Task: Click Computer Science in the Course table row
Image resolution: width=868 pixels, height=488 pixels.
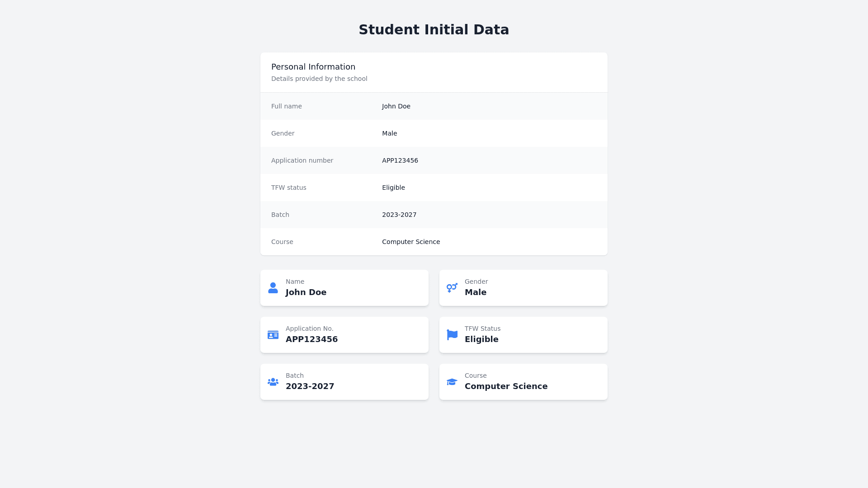Action: 411,242
